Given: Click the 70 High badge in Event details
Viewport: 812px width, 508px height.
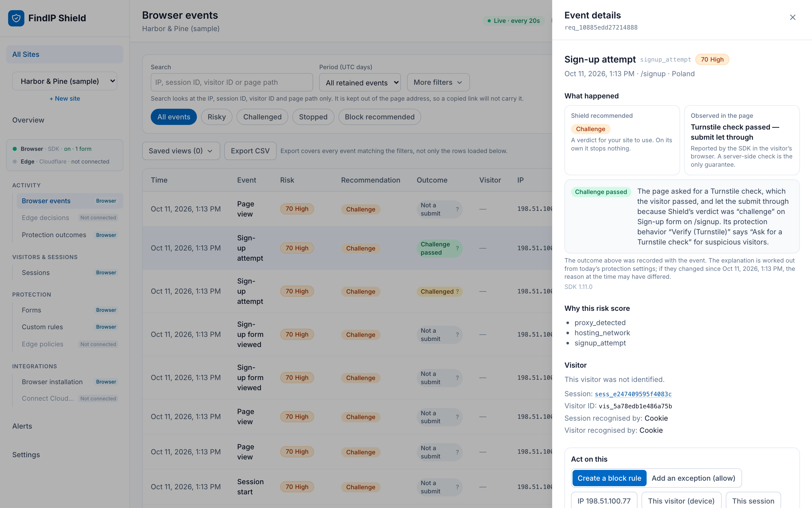Looking at the screenshot, I should [712, 59].
